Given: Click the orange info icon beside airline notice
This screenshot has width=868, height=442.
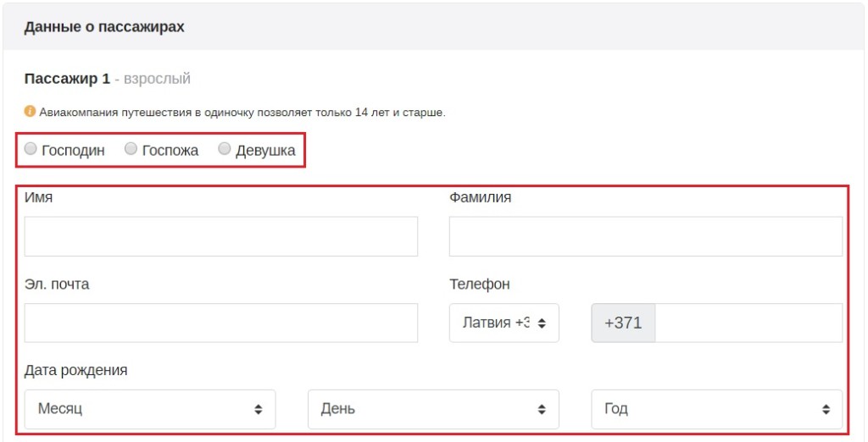Looking at the screenshot, I should pos(30,112).
